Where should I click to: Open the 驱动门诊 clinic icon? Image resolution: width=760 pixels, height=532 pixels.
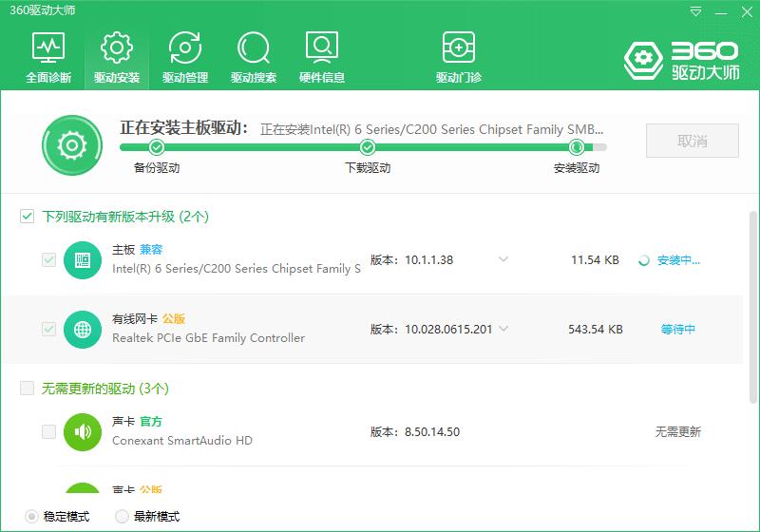(459, 47)
